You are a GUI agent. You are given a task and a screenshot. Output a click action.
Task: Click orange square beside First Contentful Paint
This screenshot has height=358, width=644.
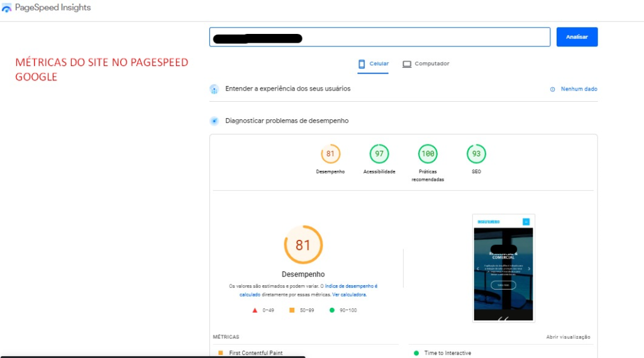point(221,353)
